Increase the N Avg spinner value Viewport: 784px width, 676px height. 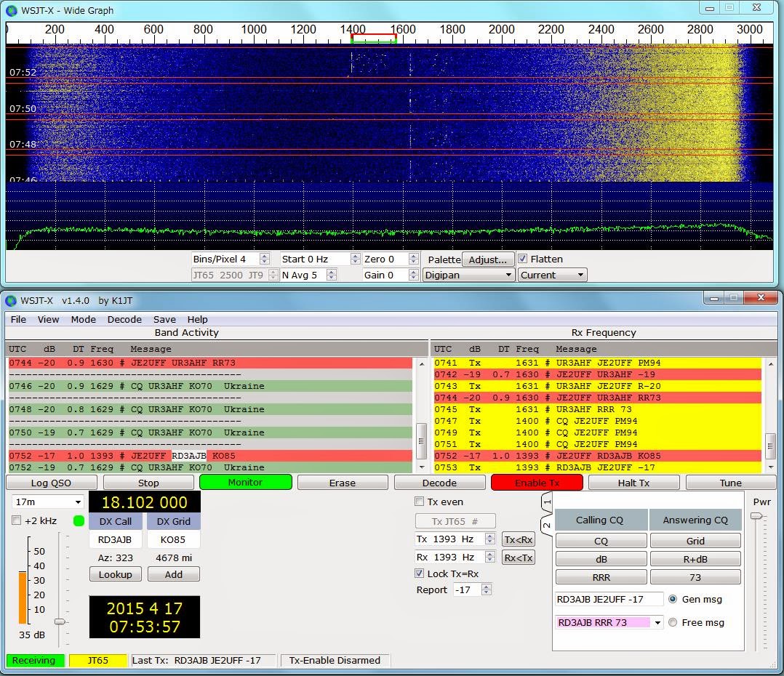tap(332, 272)
